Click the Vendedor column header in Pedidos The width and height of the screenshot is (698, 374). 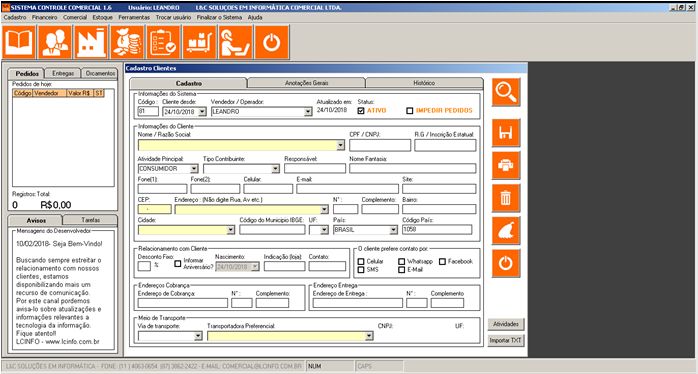49,93
